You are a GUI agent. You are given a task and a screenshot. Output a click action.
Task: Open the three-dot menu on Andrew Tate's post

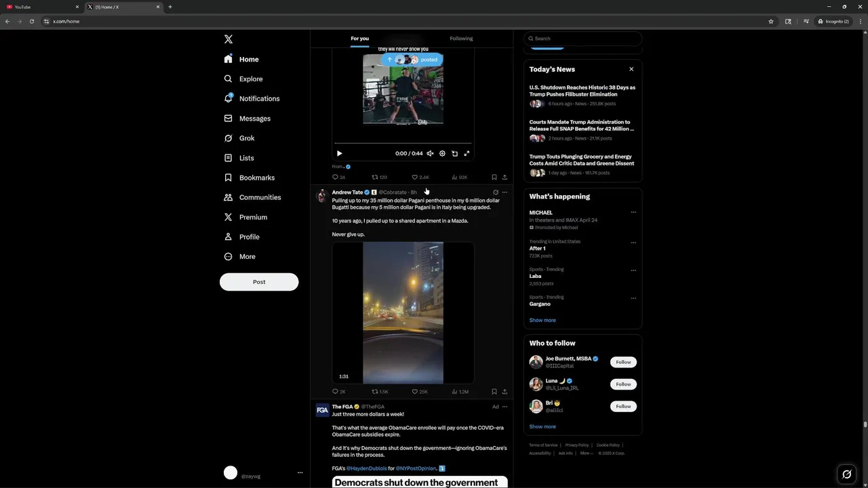(505, 192)
